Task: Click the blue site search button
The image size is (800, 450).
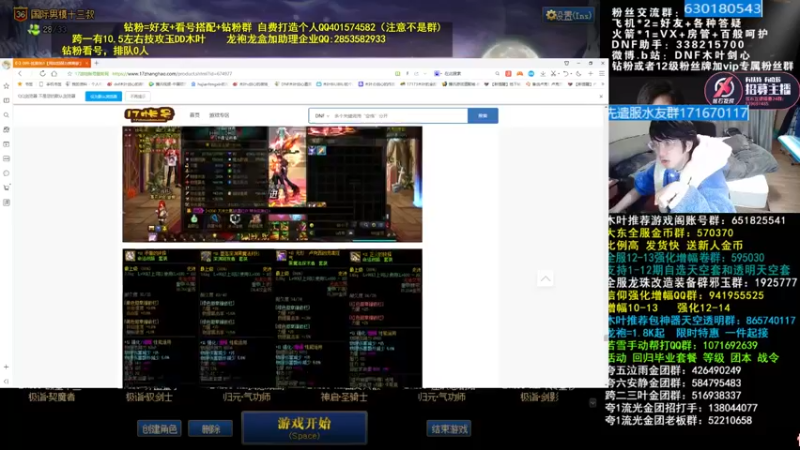Action: (x=483, y=116)
